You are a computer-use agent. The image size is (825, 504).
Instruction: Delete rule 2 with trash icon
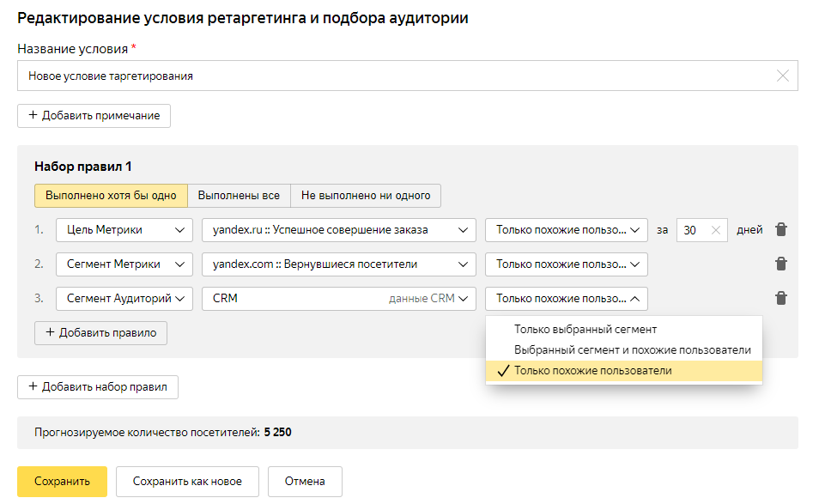(x=780, y=264)
